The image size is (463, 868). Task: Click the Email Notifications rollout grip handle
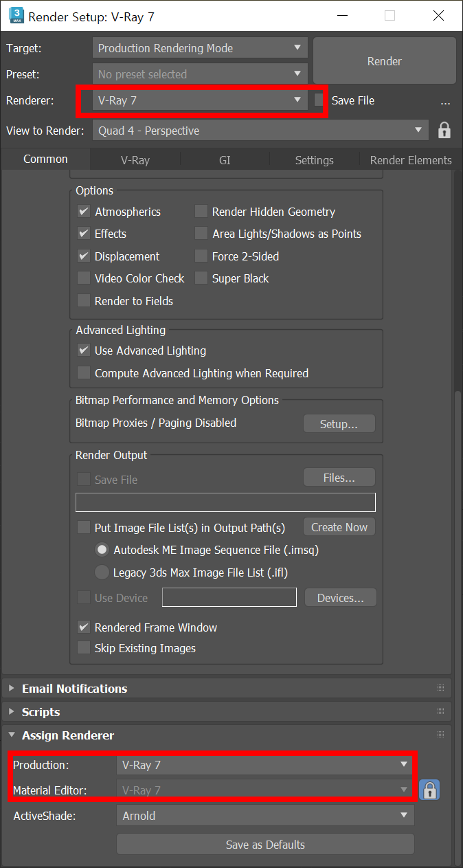click(x=440, y=688)
